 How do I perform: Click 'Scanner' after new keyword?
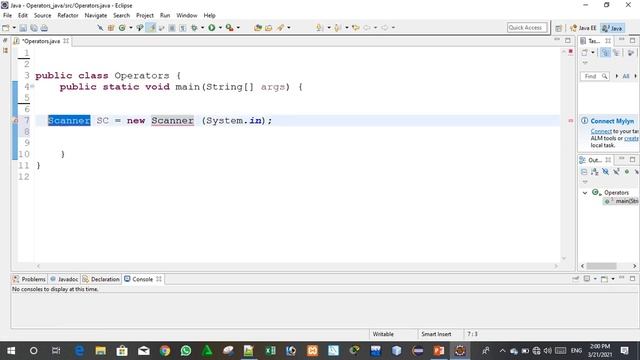coord(172,120)
